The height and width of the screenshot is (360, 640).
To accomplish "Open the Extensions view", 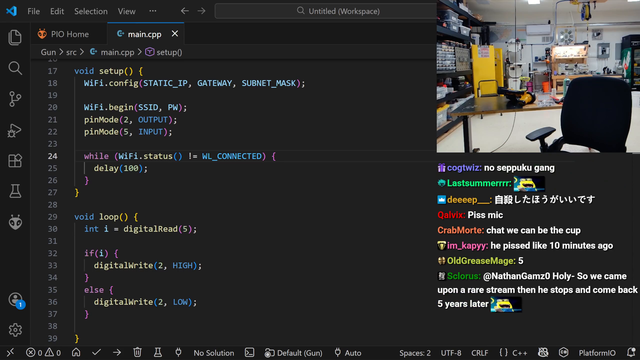I will tap(15, 160).
